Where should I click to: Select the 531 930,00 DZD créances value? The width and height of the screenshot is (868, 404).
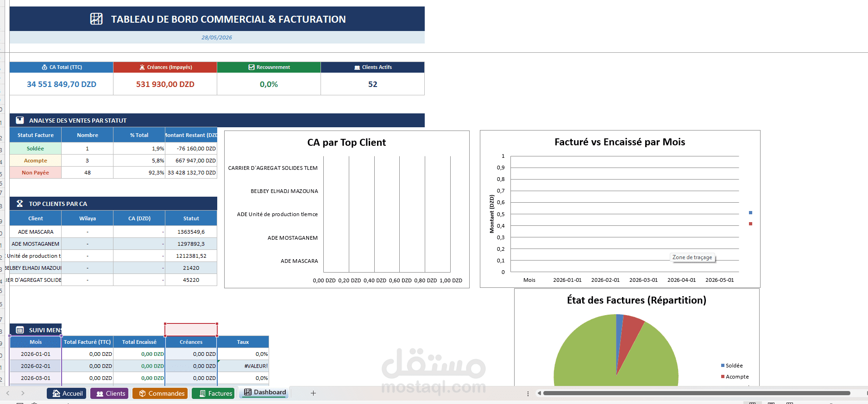point(165,84)
